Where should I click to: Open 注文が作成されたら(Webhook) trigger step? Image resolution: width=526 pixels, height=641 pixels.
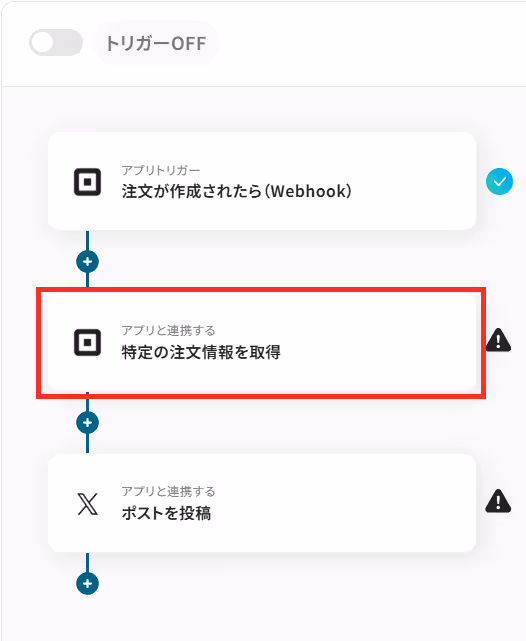pyautogui.click(x=262, y=181)
